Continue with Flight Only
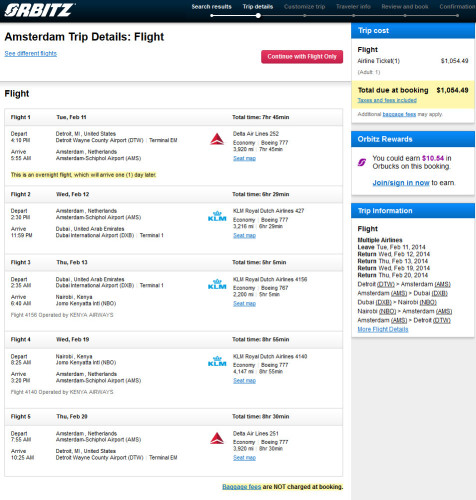Viewport: 476px width, 500px height. tap(302, 57)
